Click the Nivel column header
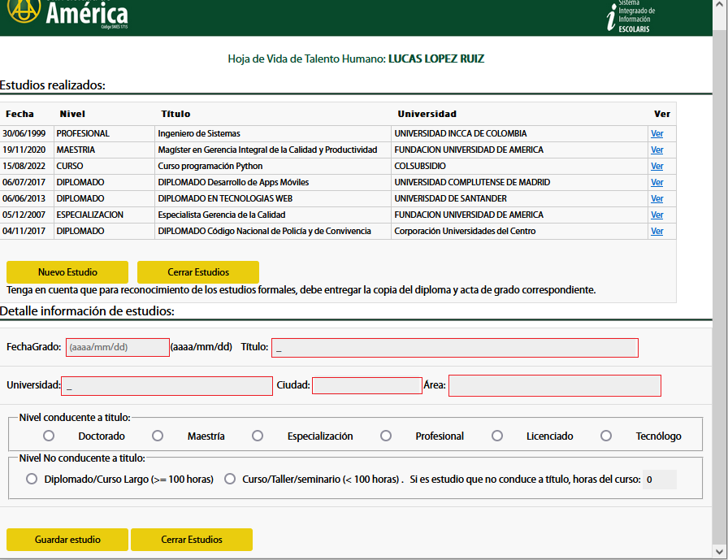 pyautogui.click(x=72, y=115)
